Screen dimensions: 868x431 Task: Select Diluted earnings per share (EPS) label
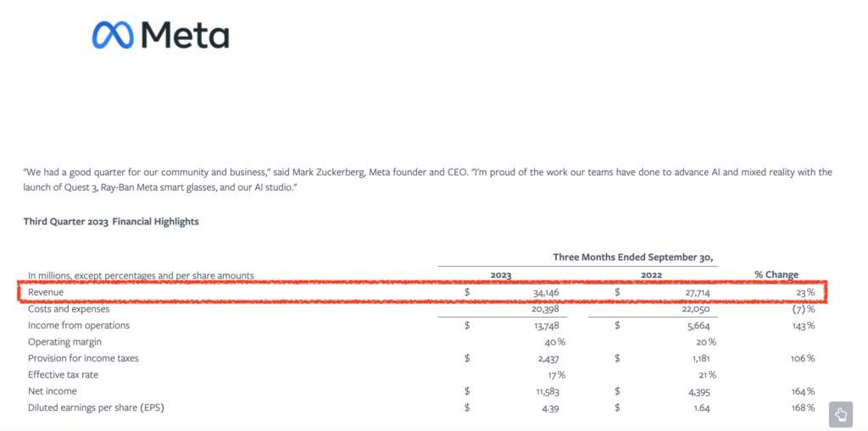tap(97, 408)
